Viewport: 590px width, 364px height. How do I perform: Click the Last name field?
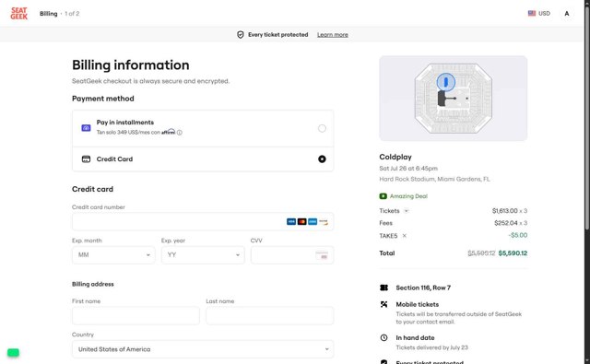tap(270, 315)
